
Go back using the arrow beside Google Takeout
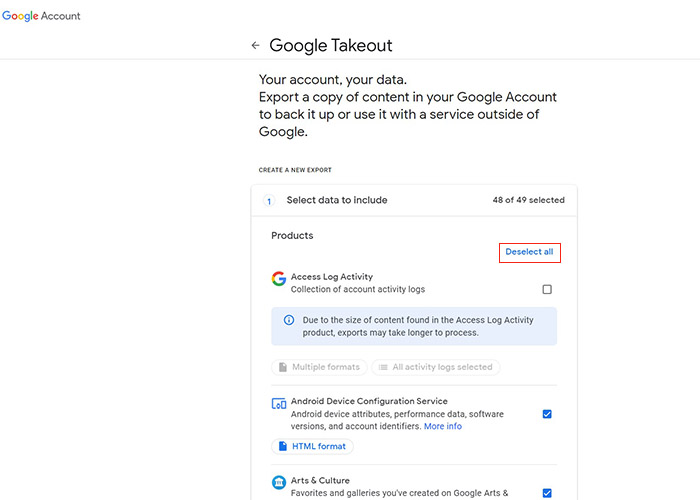coord(255,45)
